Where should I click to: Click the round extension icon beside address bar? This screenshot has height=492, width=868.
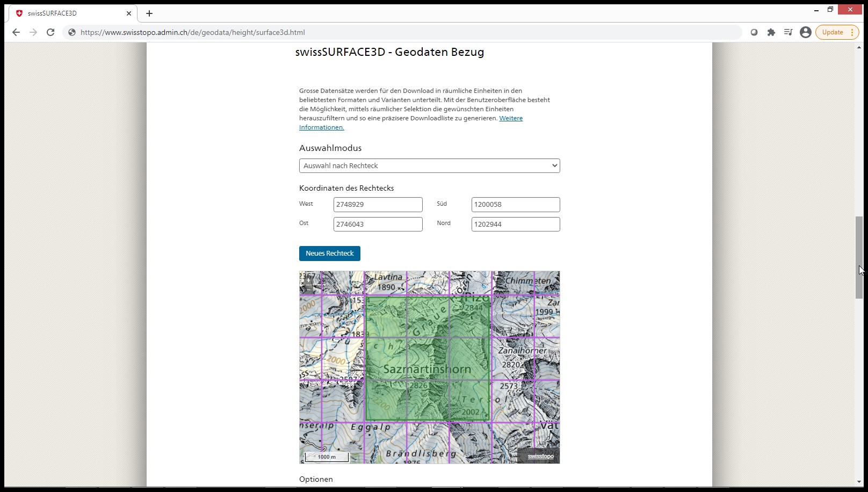coord(754,32)
